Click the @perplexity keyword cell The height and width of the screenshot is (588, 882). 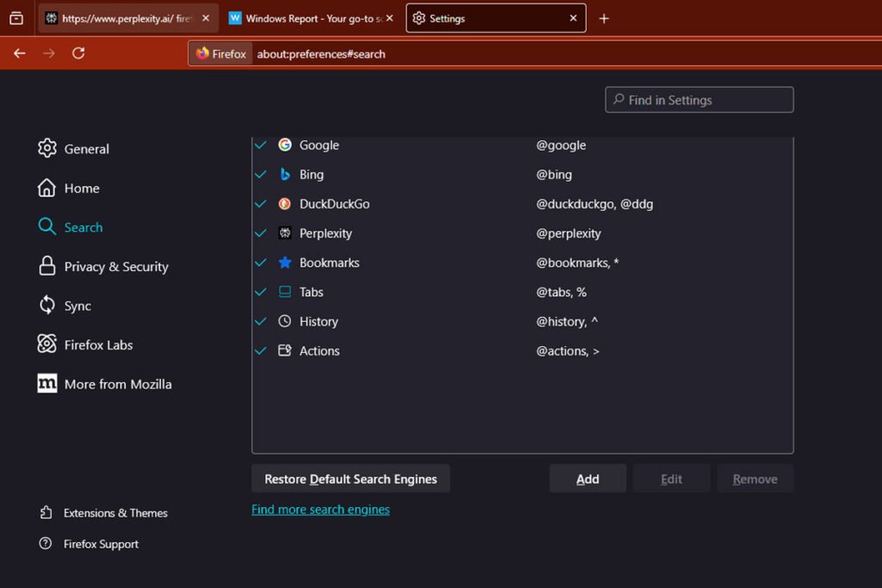pyautogui.click(x=568, y=233)
